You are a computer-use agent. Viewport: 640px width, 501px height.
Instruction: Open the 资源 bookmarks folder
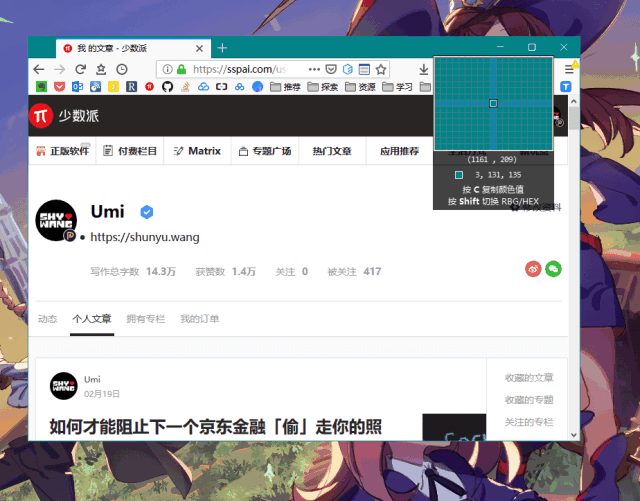pyautogui.click(x=360, y=87)
